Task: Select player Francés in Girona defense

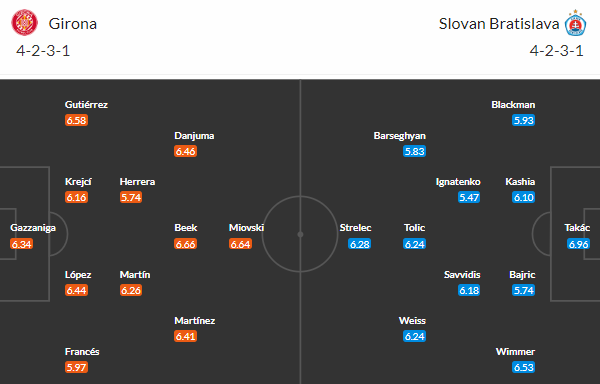Action: click(x=82, y=351)
